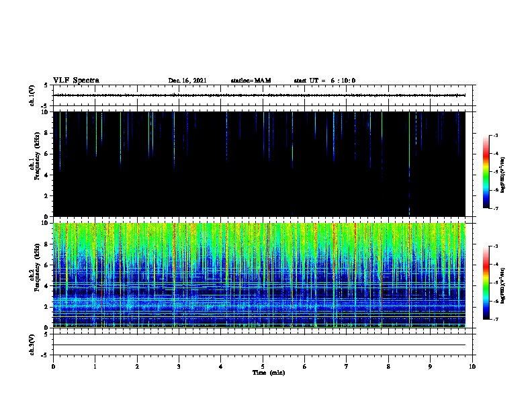This screenshot has height=411, width=532.
Task: Click the "8" kHz tick on ch.2 spectrogram
Action: point(46,244)
